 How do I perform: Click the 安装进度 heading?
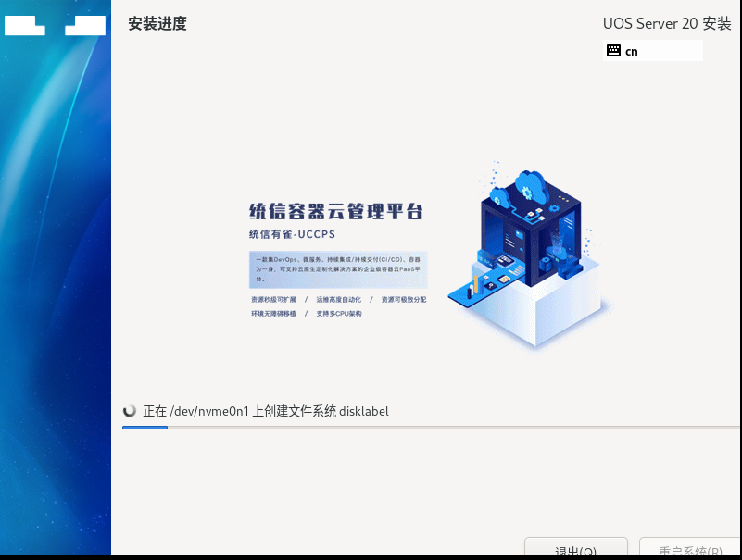pyautogui.click(x=157, y=24)
